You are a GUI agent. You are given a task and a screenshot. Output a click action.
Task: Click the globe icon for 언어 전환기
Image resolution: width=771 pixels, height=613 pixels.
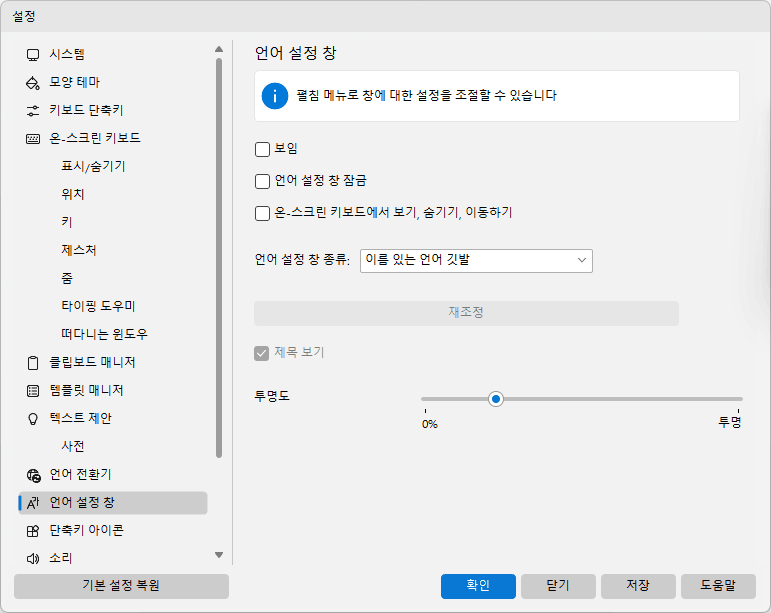tap(33, 475)
